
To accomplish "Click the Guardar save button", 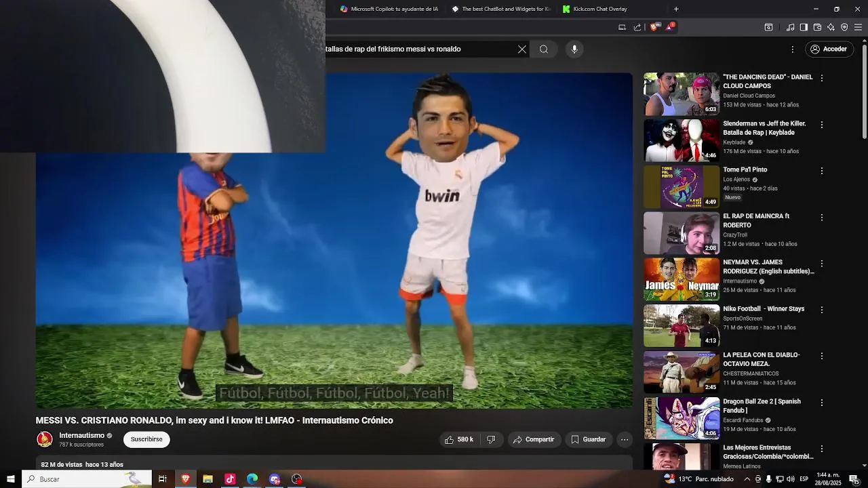I will (588, 439).
